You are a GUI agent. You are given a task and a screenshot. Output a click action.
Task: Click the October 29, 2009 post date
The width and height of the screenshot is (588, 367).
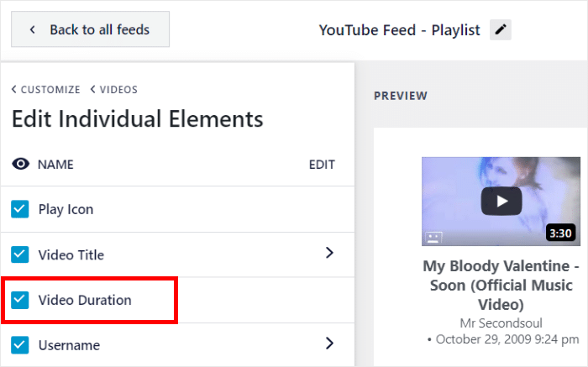point(503,338)
